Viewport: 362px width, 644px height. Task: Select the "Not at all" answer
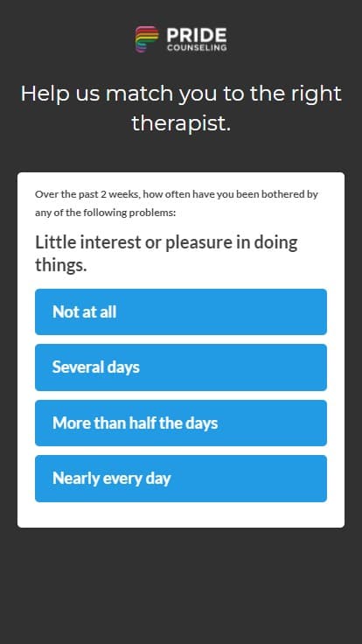point(181,311)
